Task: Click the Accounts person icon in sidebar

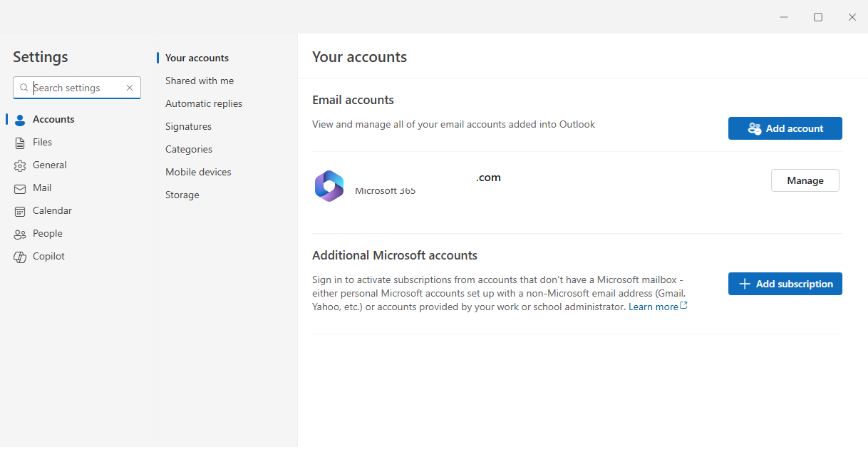Action: click(x=20, y=120)
